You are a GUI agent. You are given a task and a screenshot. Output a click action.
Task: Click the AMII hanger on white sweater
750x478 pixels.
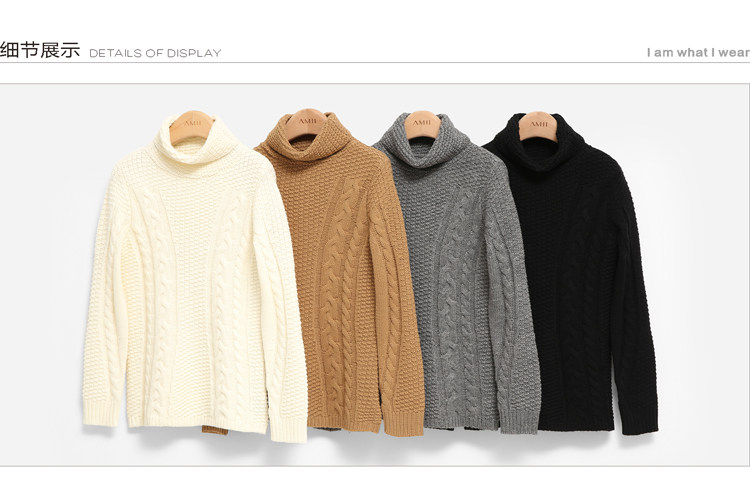click(x=192, y=126)
